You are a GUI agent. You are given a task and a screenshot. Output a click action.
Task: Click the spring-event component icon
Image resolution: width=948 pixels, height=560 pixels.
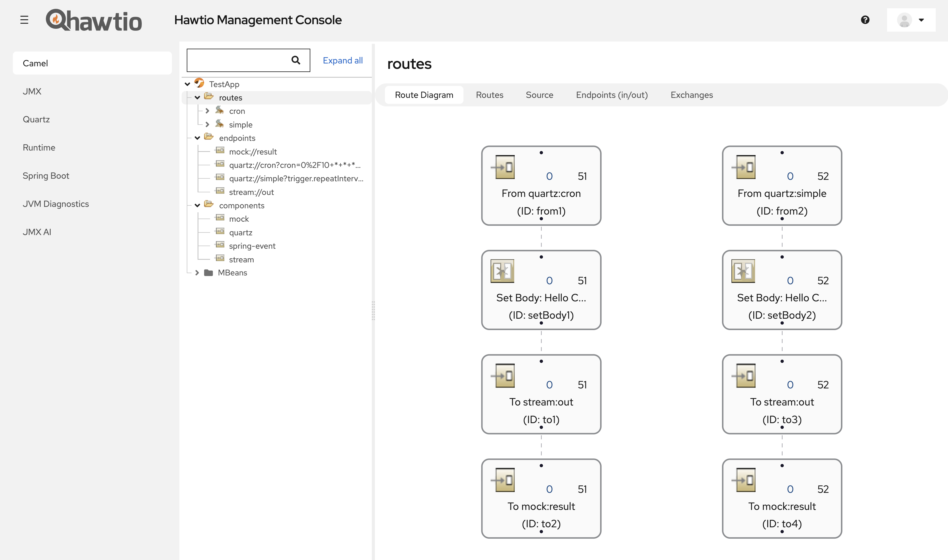click(220, 245)
